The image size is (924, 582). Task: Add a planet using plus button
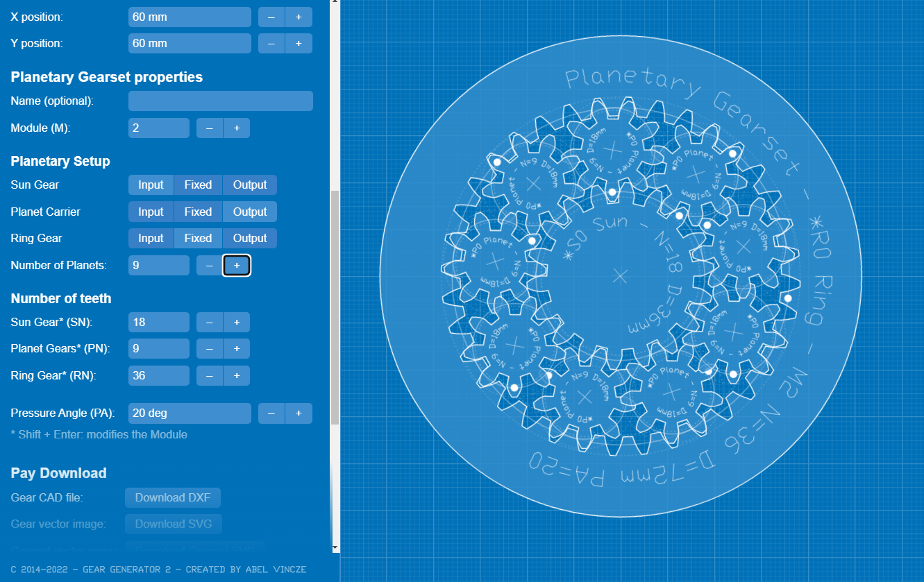tap(236, 266)
